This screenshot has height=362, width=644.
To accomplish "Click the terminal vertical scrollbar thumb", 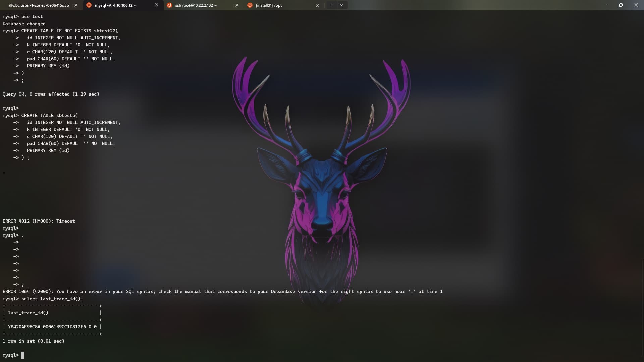I will click(642, 307).
